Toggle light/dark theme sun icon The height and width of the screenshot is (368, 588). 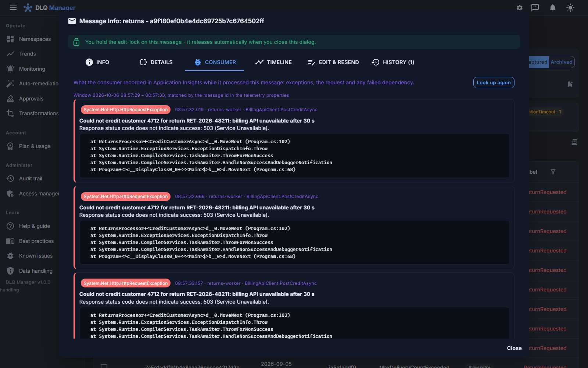pos(570,8)
